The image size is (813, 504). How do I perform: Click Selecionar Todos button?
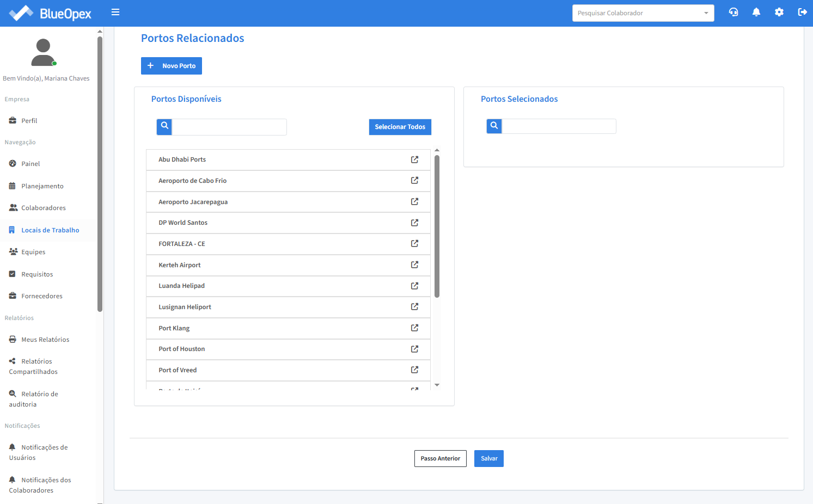pos(400,127)
